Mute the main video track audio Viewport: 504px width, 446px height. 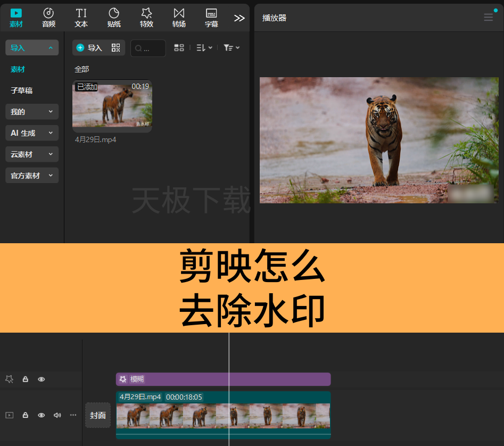tap(57, 415)
